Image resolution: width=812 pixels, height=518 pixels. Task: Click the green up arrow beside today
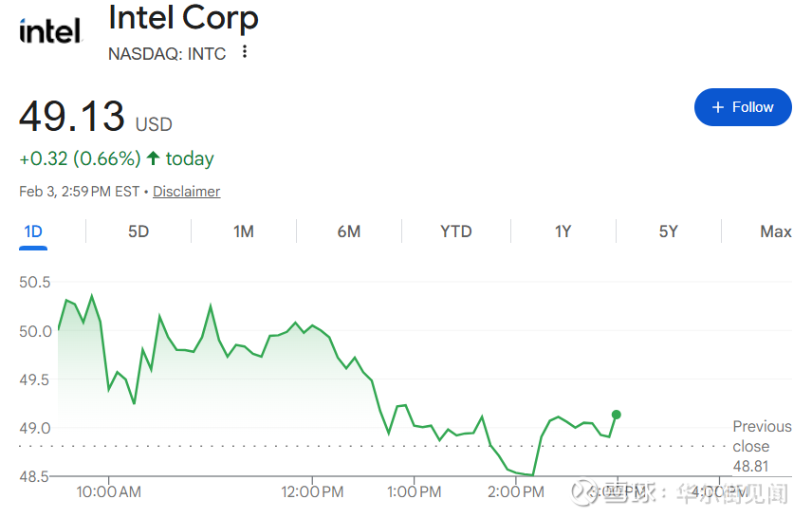click(153, 158)
